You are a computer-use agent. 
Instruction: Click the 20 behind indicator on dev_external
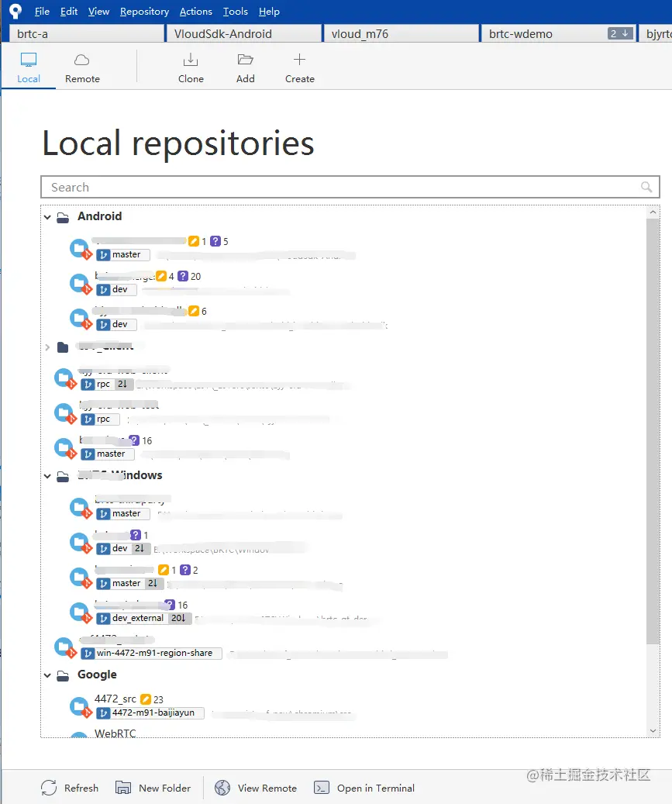[179, 619]
